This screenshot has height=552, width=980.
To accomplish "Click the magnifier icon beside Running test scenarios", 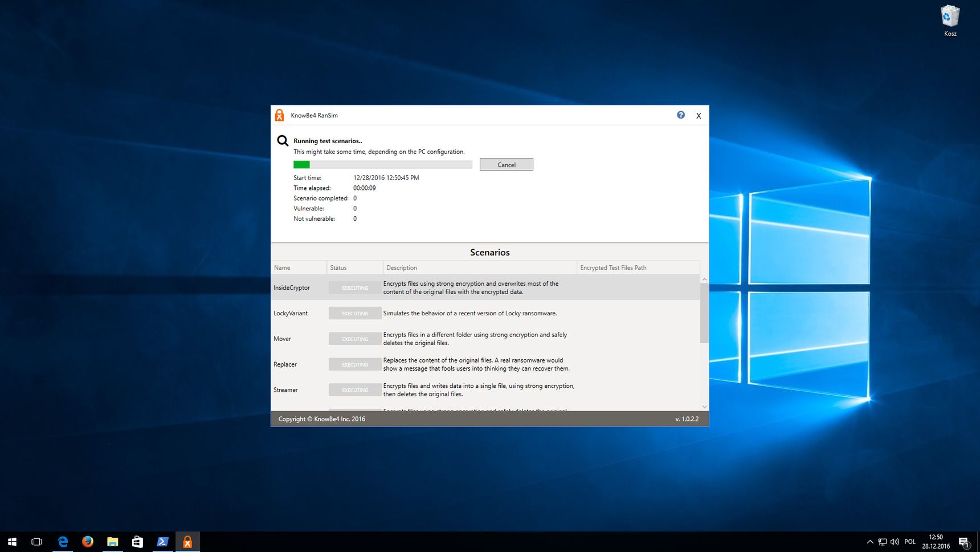I will (x=283, y=140).
